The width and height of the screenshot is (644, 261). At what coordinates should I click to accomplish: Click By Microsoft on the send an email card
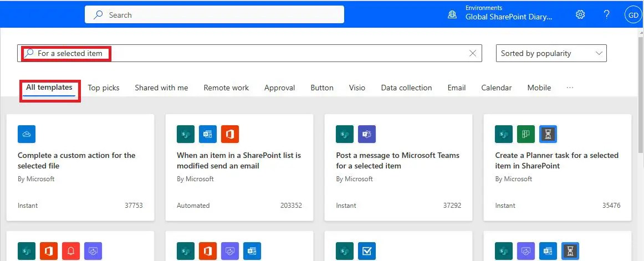195,179
